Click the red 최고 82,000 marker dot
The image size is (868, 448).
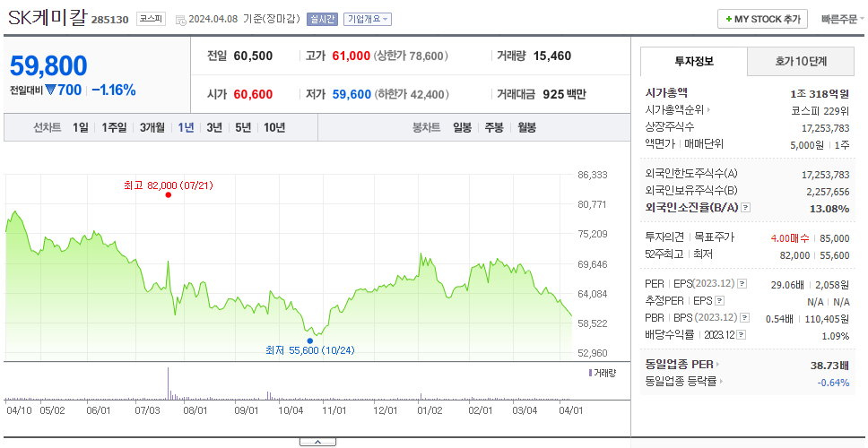point(169,194)
